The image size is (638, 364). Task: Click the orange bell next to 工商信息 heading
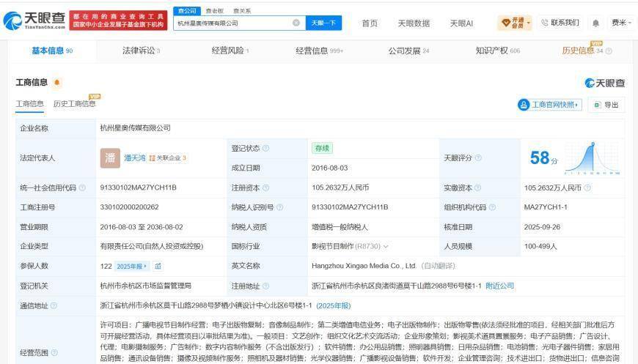[57, 83]
